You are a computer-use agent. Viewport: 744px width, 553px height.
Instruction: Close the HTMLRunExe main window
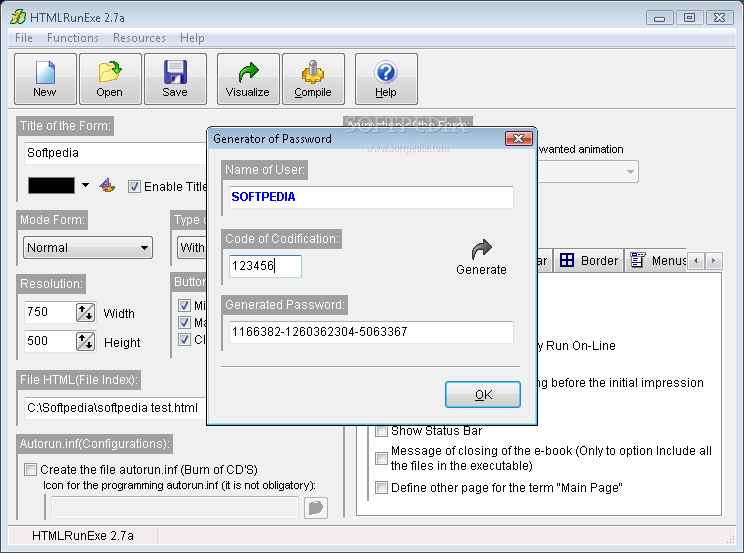(x=719, y=18)
